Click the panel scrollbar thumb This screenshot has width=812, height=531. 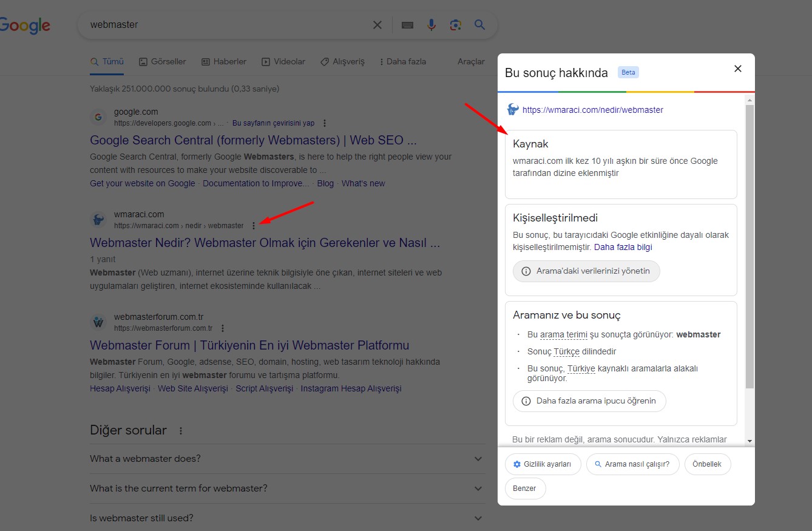pos(750,246)
